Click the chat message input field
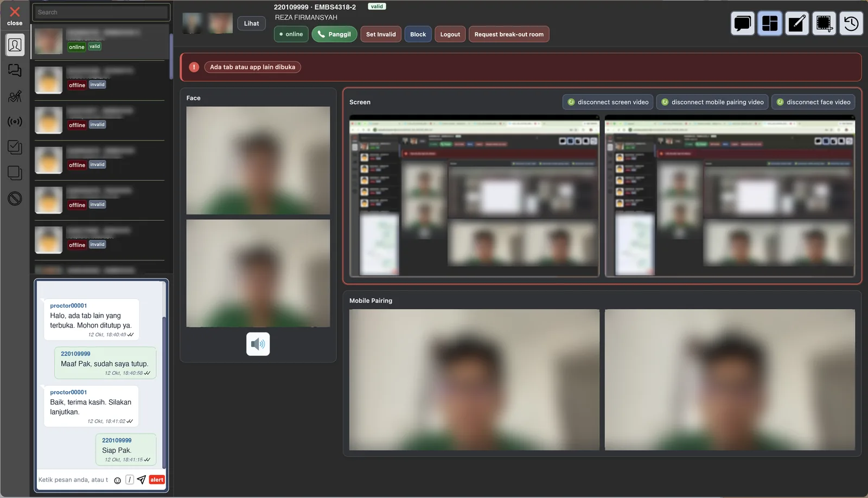868x498 pixels. point(73,480)
